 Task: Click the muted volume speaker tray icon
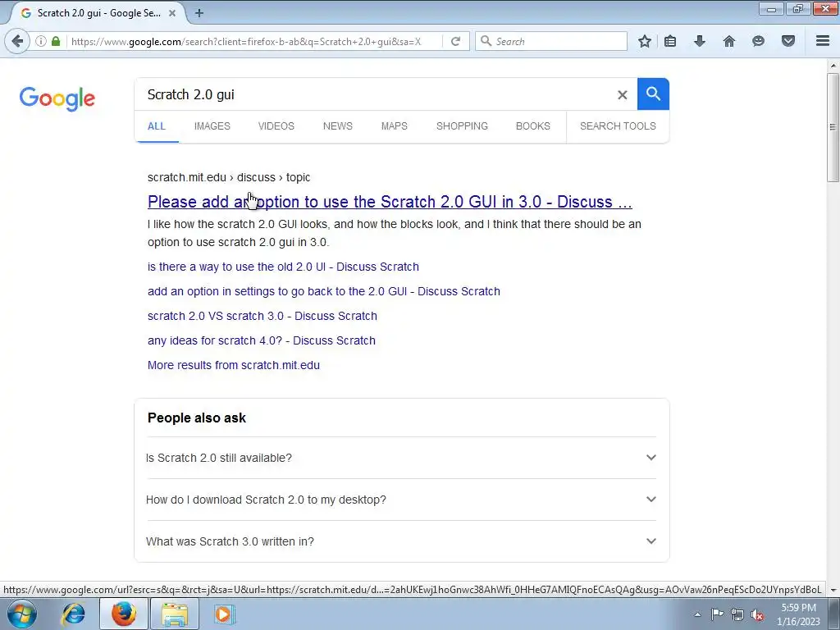(757, 614)
